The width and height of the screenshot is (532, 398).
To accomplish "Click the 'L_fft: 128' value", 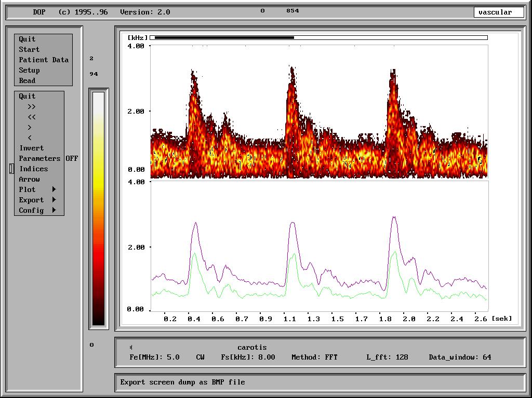I will coord(387,358).
